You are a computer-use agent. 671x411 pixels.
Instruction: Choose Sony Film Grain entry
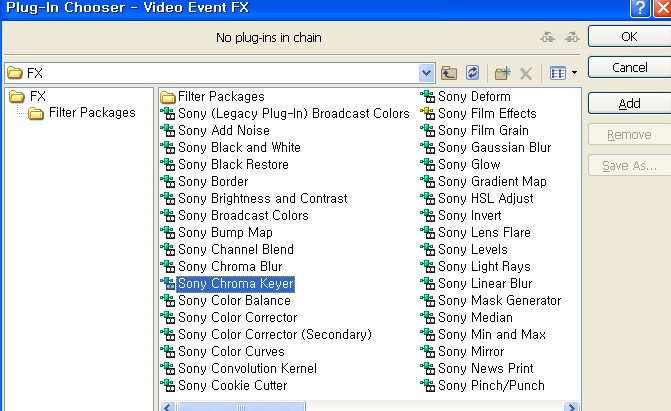[x=484, y=131]
